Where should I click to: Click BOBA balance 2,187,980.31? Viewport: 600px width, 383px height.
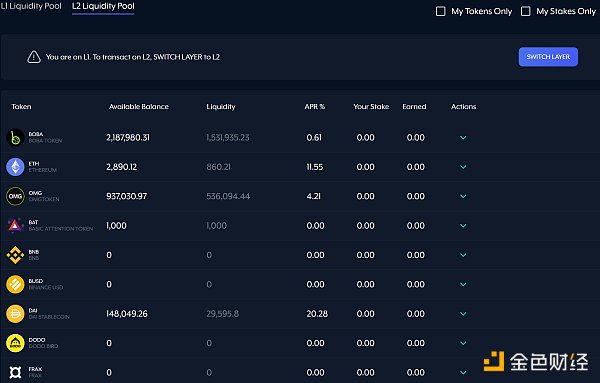click(128, 138)
